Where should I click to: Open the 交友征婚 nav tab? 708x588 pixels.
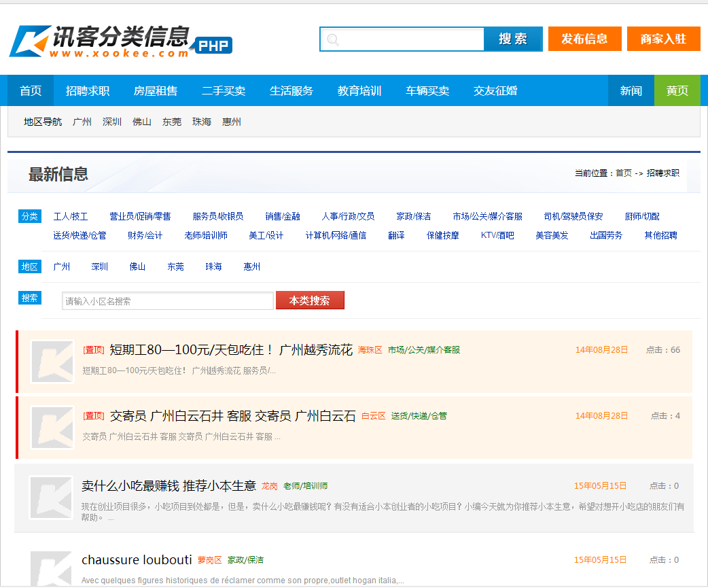pos(495,91)
